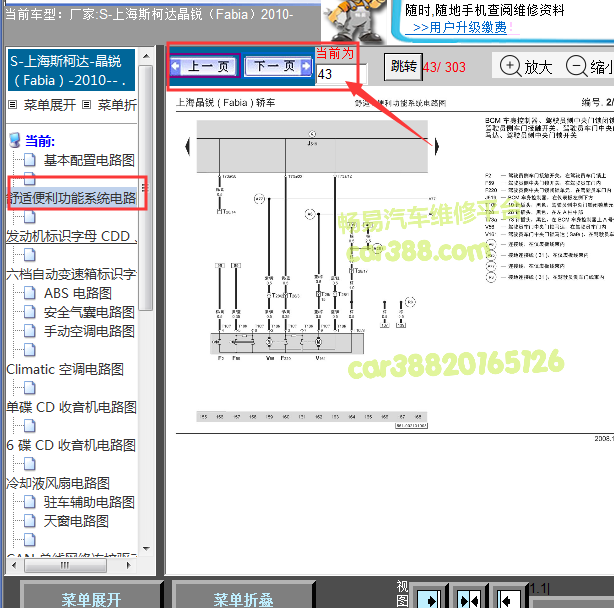
Task: Click the tree panel vertical scrollbar down arrow
Action: coord(146,549)
